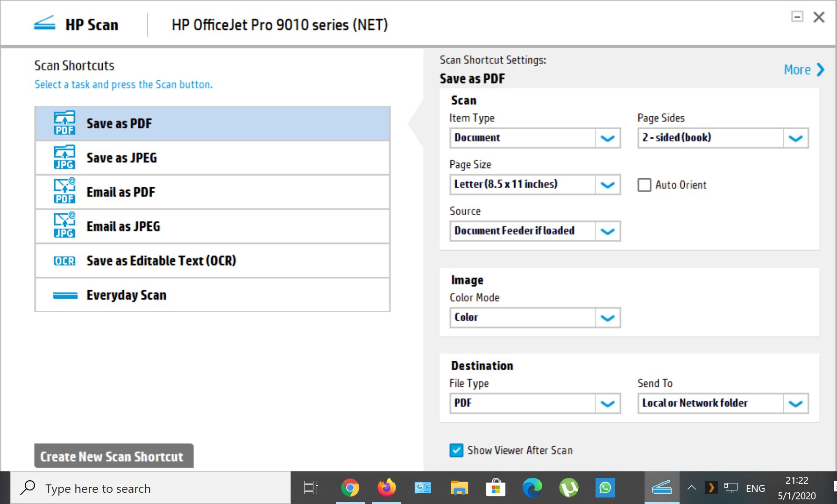Open the Source dropdown
Screen dimensions: 837x504
(x=608, y=231)
